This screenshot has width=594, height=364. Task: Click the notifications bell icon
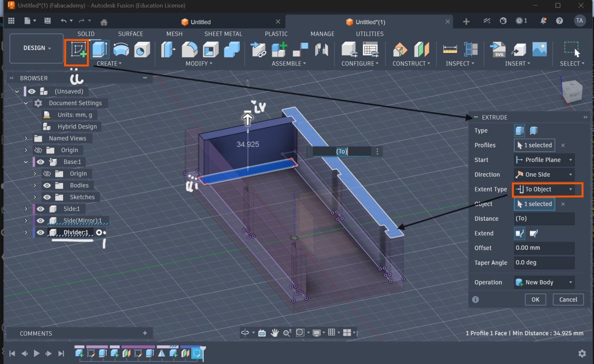point(543,21)
